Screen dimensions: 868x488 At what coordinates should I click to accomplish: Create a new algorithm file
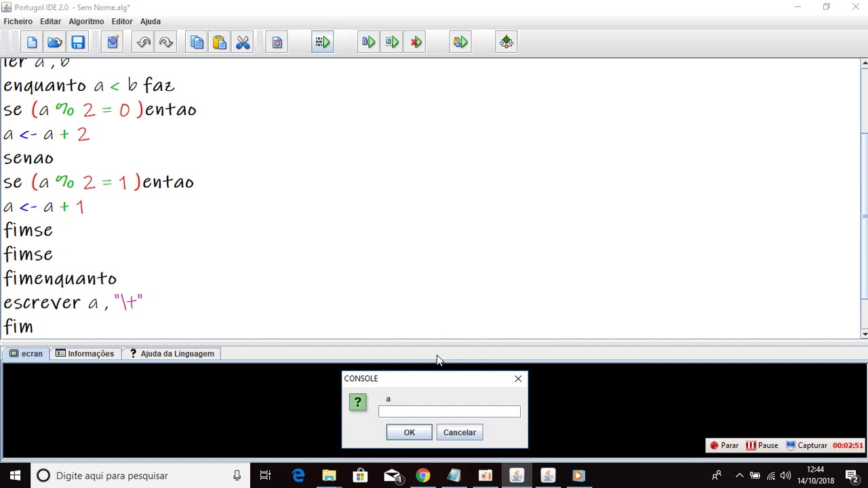pyautogui.click(x=32, y=43)
